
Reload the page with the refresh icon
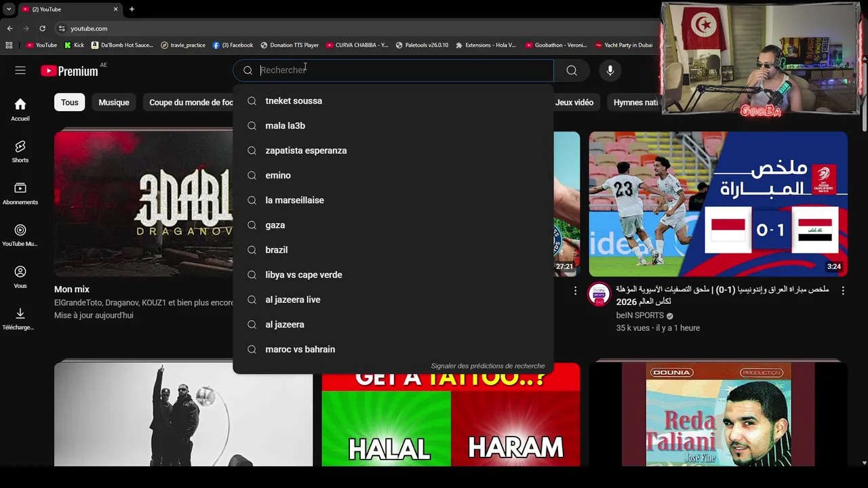(x=42, y=28)
